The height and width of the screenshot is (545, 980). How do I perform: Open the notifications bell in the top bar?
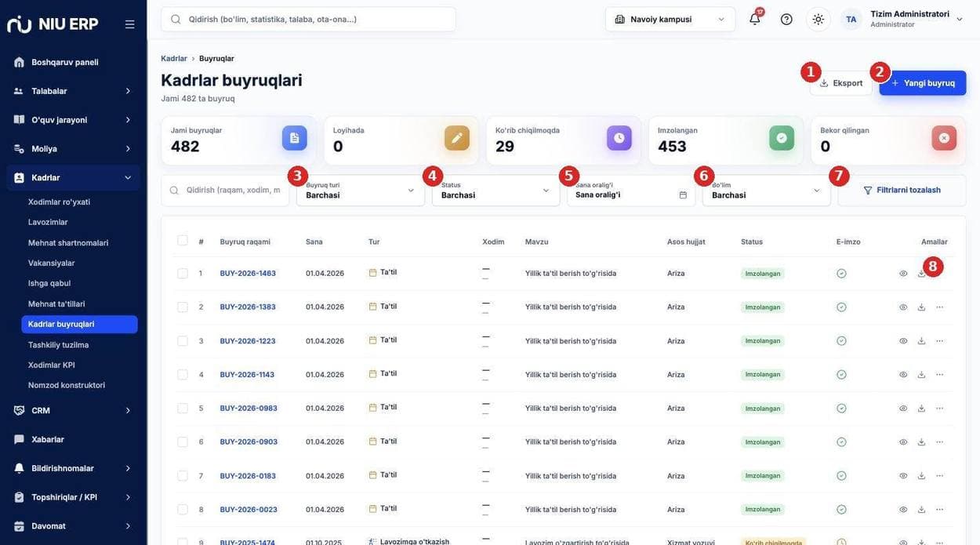[755, 19]
